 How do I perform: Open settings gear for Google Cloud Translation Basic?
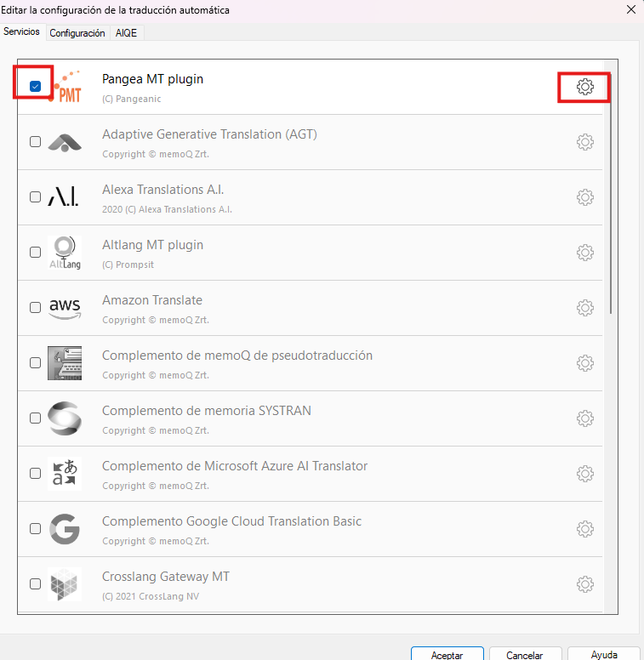[x=584, y=529]
